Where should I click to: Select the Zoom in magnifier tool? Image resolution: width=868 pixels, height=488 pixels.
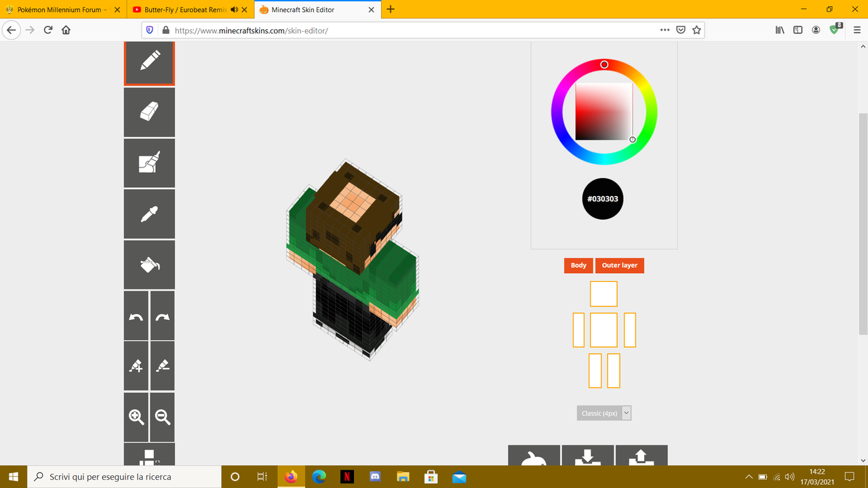pyautogui.click(x=136, y=417)
